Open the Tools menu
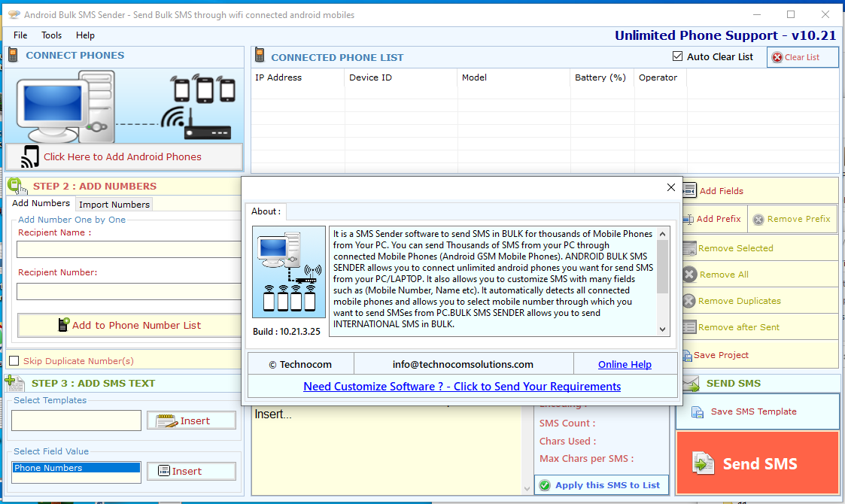 click(52, 35)
